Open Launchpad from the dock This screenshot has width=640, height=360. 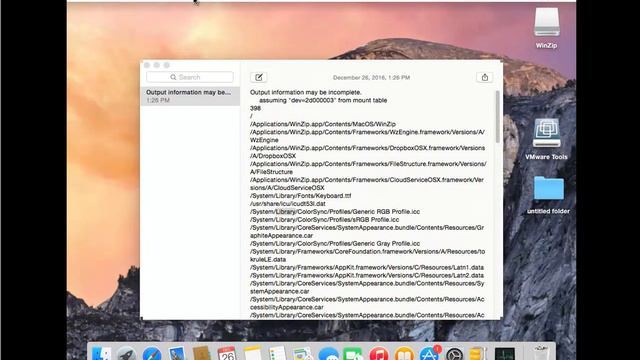point(126,353)
